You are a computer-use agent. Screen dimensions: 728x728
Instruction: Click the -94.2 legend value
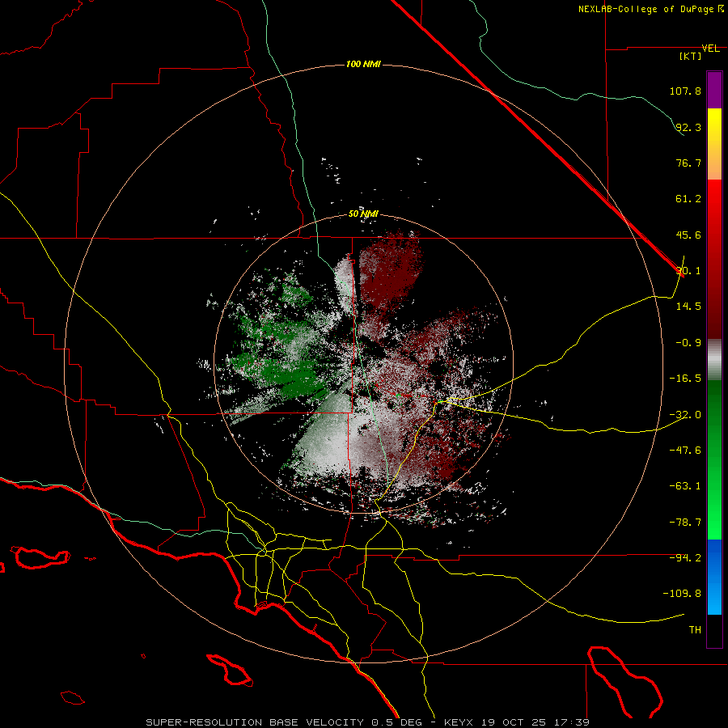pyautogui.click(x=685, y=558)
